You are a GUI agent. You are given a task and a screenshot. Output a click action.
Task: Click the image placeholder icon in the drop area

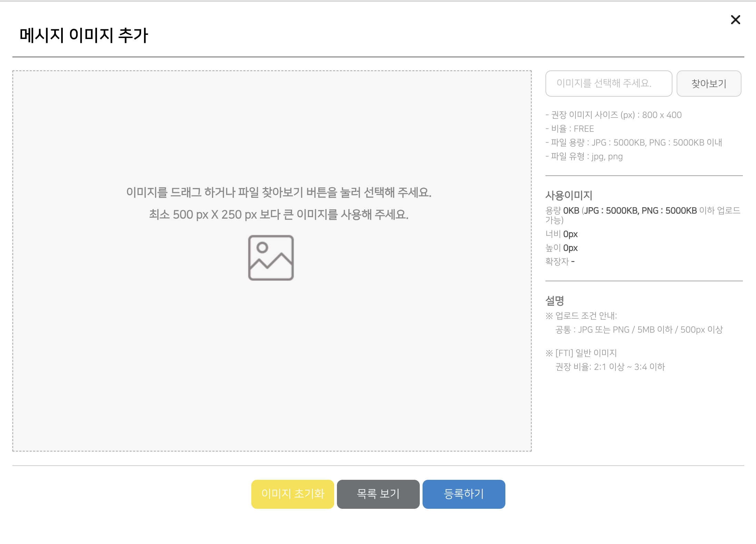coord(271,259)
